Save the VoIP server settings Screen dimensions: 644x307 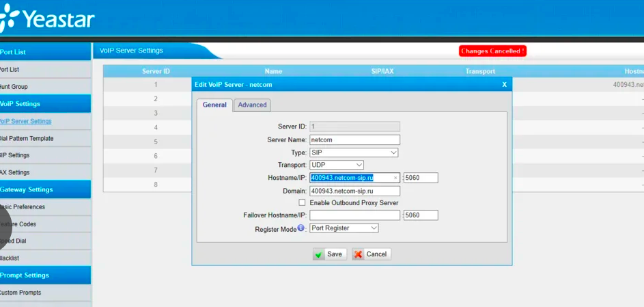[x=329, y=254]
